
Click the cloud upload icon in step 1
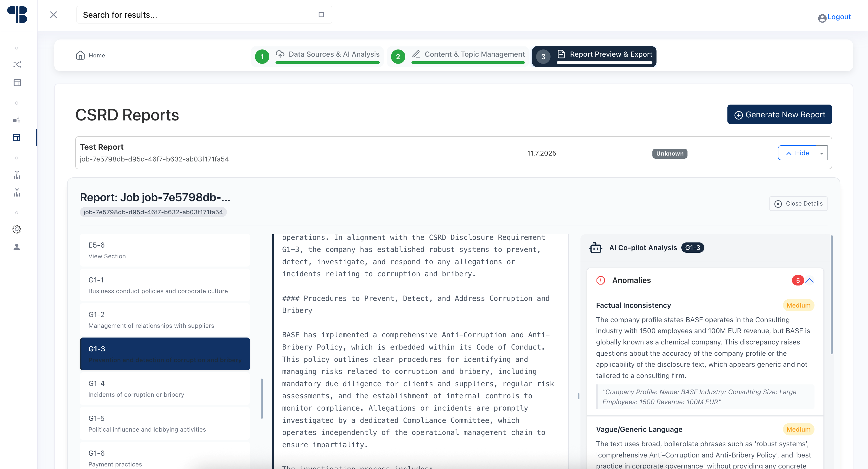280,54
